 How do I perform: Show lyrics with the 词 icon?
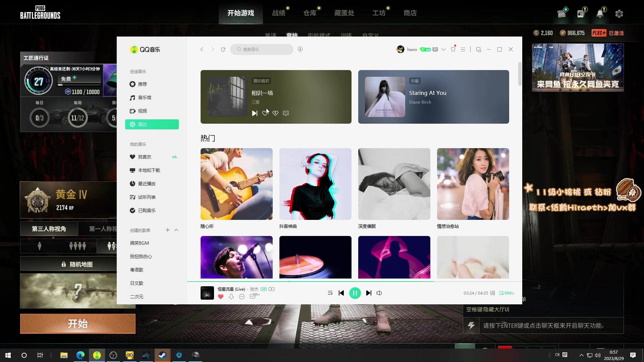click(492, 293)
